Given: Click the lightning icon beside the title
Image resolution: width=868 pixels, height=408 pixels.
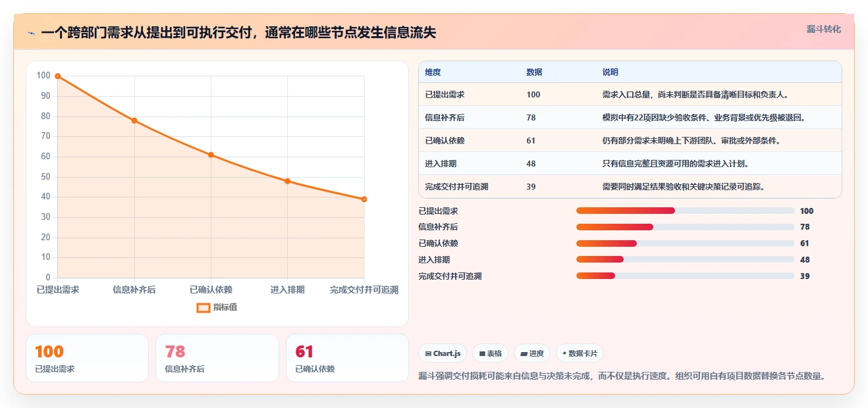Looking at the screenshot, I should click(31, 33).
